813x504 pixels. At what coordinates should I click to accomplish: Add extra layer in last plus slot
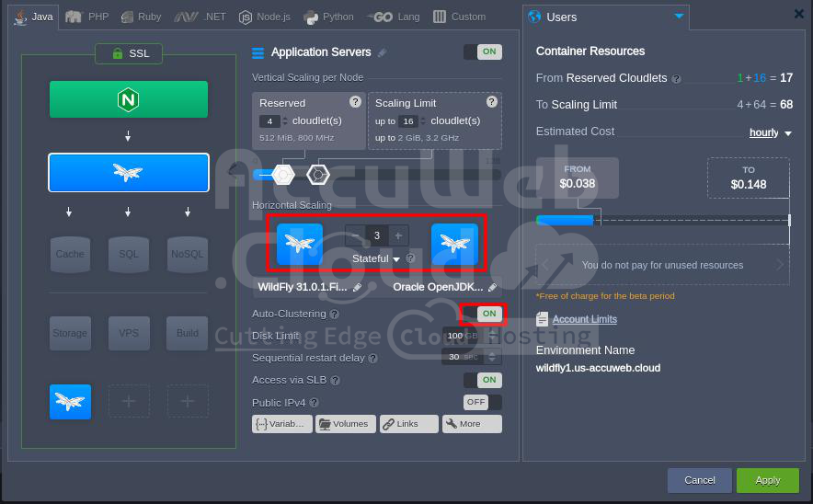coord(188,401)
